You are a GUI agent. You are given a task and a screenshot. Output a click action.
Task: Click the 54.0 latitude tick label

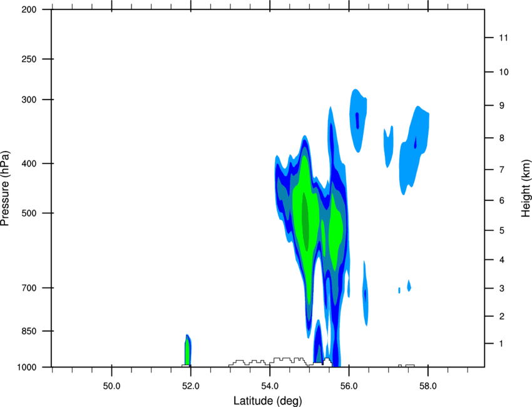click(x=270, y=386)
